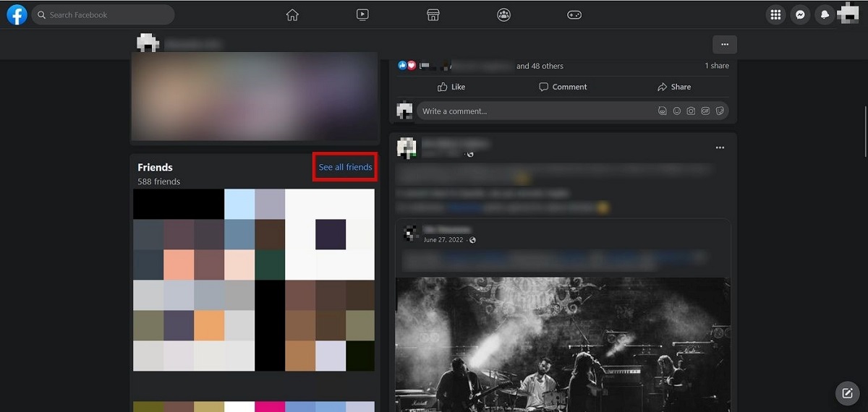The image size is (868, 412).
Task: Click the profile avatar in header bar
Action: (x=148, y=43)
